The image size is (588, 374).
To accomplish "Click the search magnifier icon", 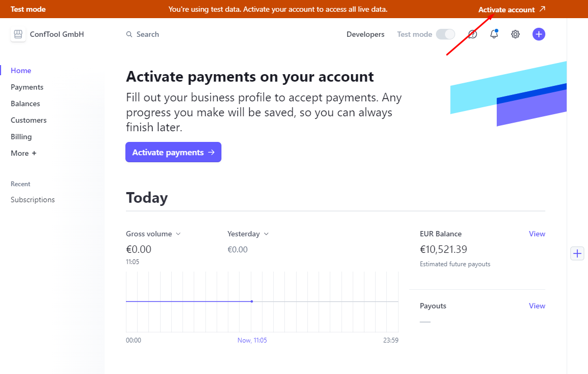I will coord(129,35).
